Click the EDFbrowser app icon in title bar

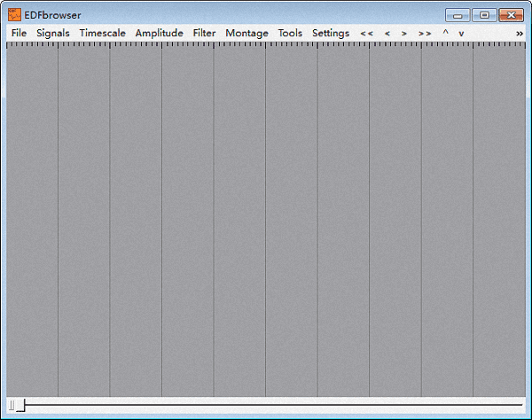14,14
